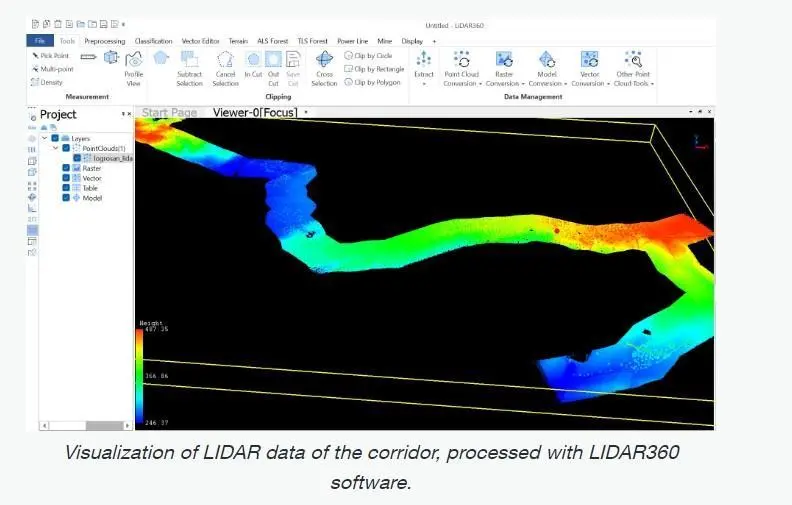Click the Cancel Selection tool
Screen dimensions: 792x505
click(225, 69)
